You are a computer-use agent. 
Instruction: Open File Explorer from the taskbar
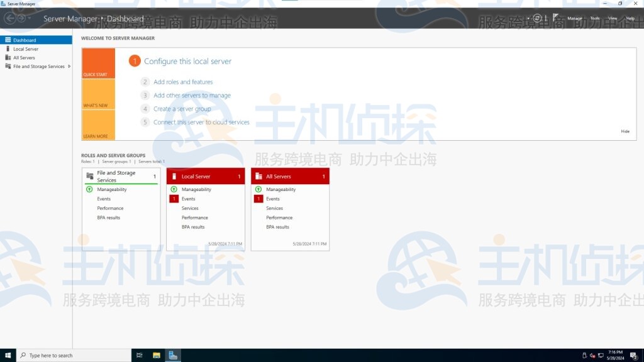(155, 355)
